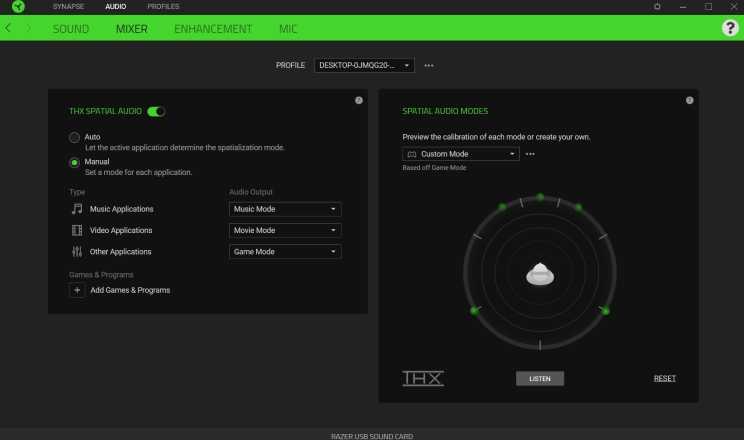
Task: Click the 'Music Applications' label
Action: point(121,209)
